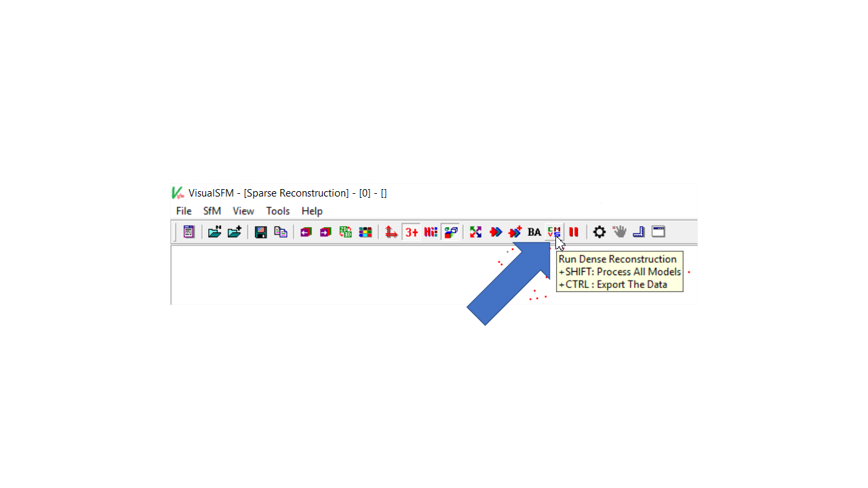Click the red pause icon
This screenshot has height=488, width=868.
coord(574,232)
